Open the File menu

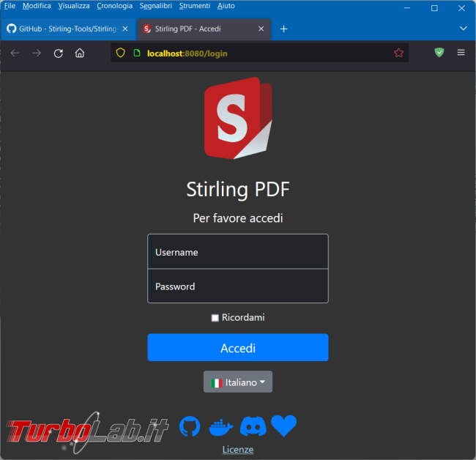[x=10, y=6]
